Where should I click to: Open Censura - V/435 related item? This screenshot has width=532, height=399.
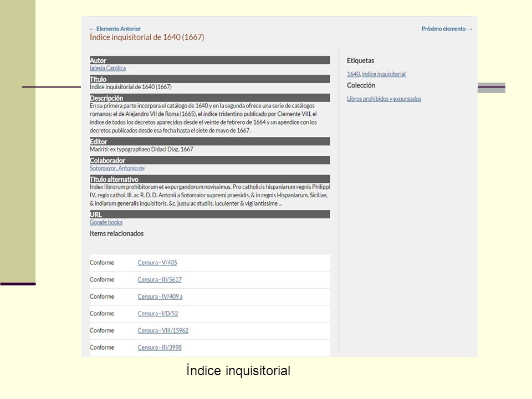[157, 263]
